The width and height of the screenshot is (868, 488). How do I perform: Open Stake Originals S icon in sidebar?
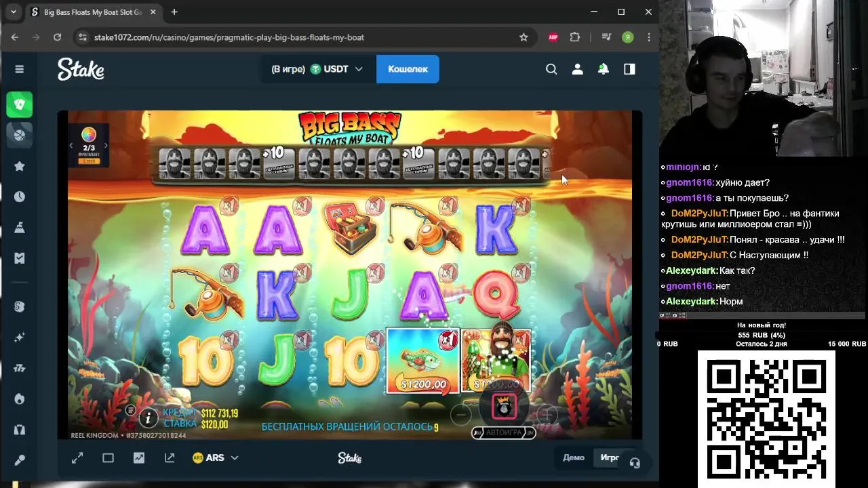pyautogui.click(x=20, y=306)
